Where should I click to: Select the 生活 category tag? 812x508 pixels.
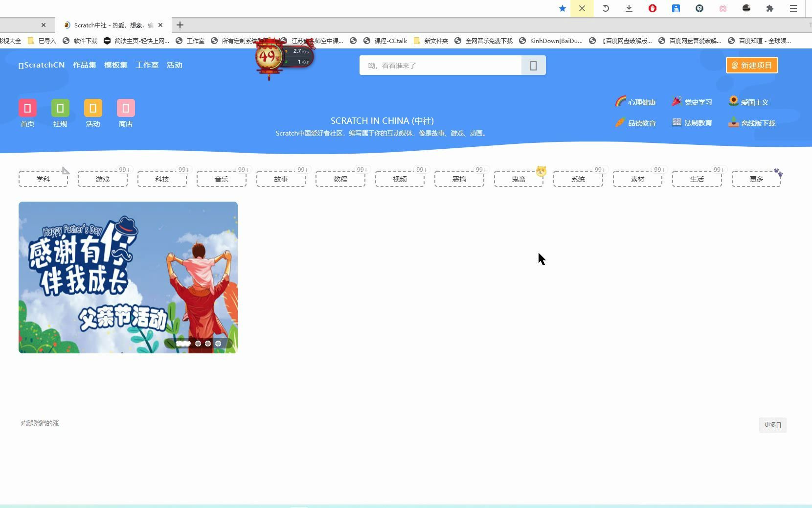pos(697,179)
